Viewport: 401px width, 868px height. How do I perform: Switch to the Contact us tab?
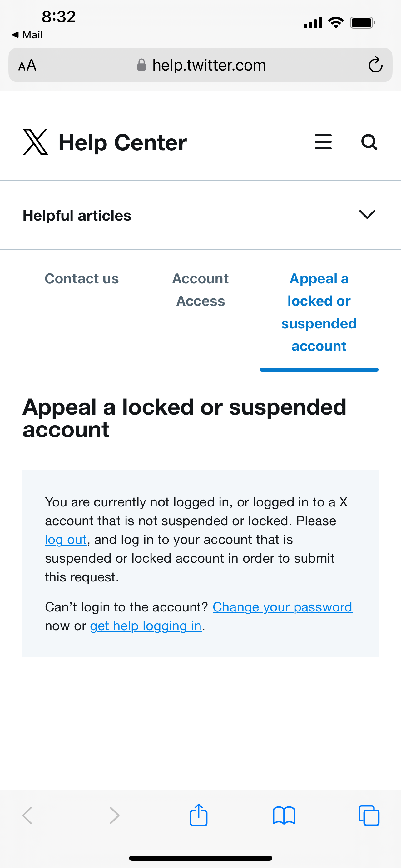tap(82, 279)
